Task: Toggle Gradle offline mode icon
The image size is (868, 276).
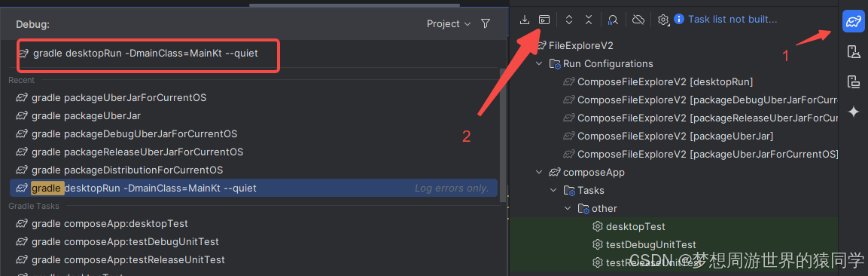Action: (638, 20)
